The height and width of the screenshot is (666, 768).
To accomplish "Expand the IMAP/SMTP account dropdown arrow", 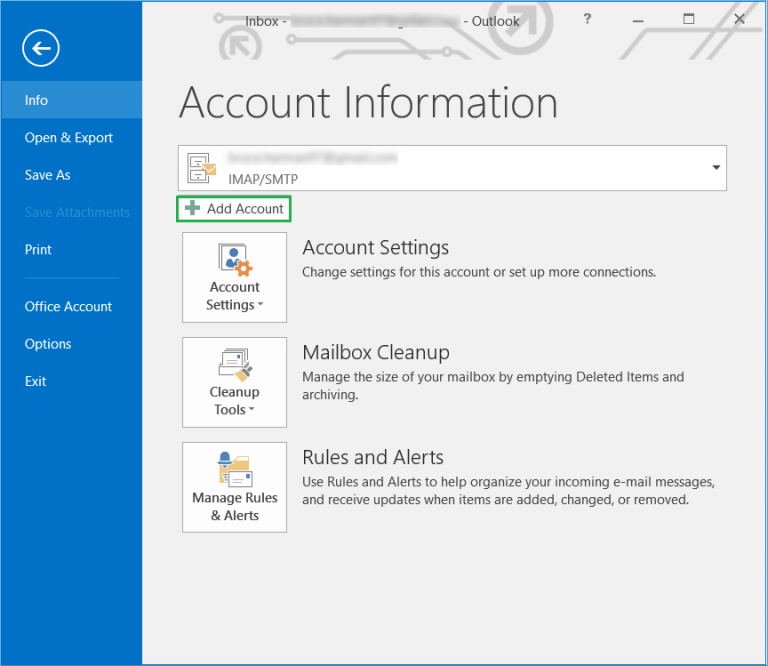I will (x=716, y=167).
